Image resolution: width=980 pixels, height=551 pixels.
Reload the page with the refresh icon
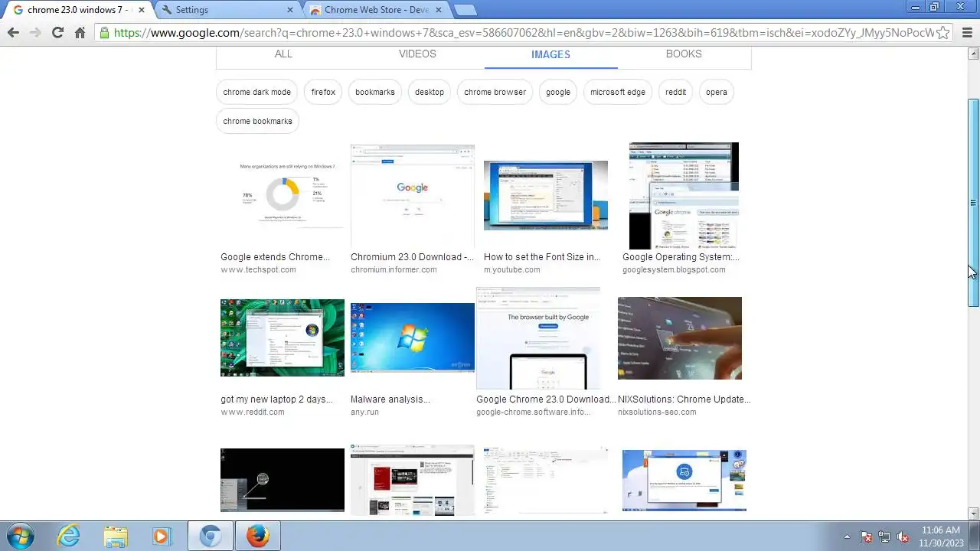point(57,33)
